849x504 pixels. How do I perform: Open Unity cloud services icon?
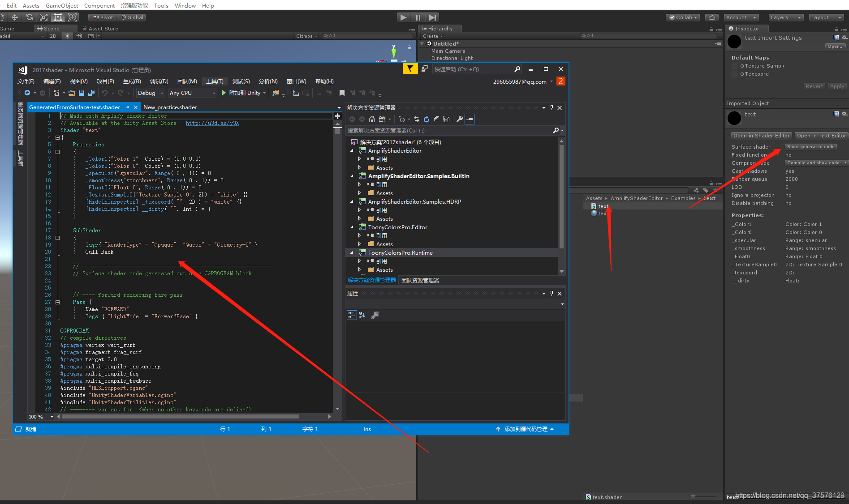(x=712, y=17)
